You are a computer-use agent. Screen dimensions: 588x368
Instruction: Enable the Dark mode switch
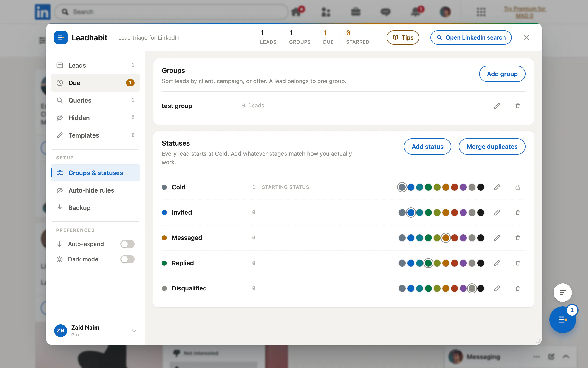[127, 259]
